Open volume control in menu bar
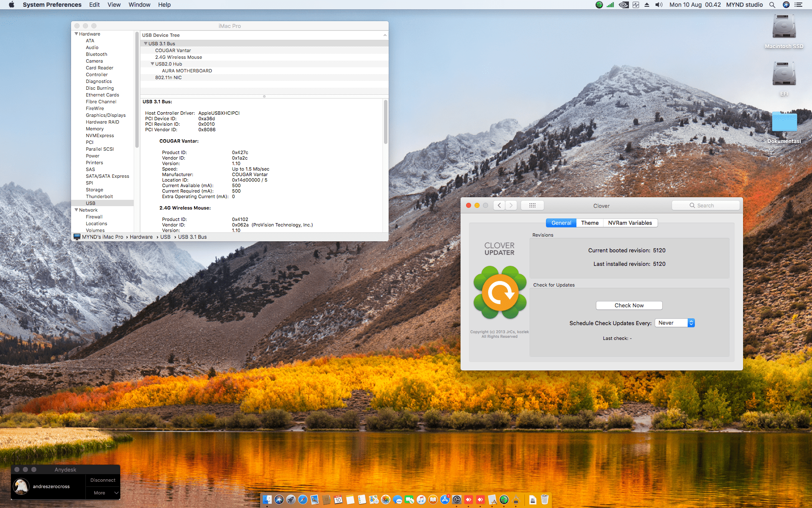812x508 pixels. (659, 5)
